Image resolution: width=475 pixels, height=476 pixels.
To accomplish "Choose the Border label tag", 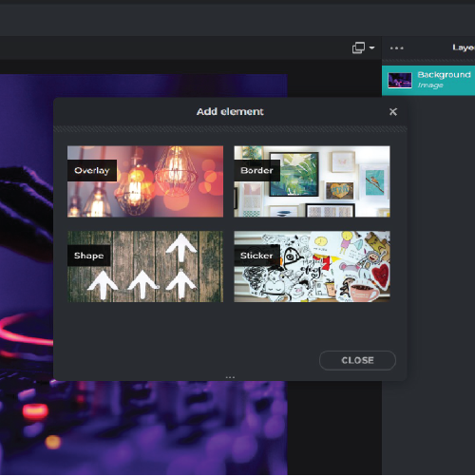I will pyautogui.click(x=256, y=170).
